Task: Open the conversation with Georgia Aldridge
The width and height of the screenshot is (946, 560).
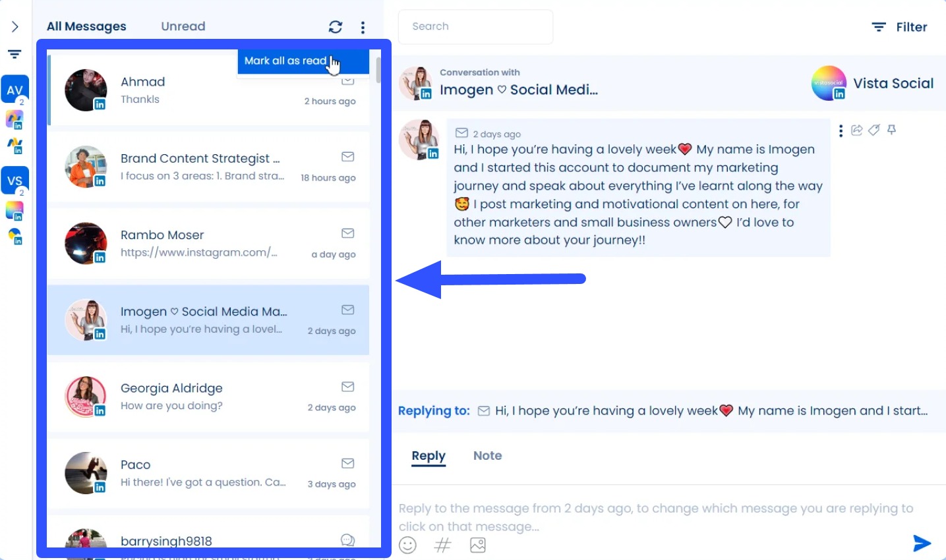Action: [208, 397]
